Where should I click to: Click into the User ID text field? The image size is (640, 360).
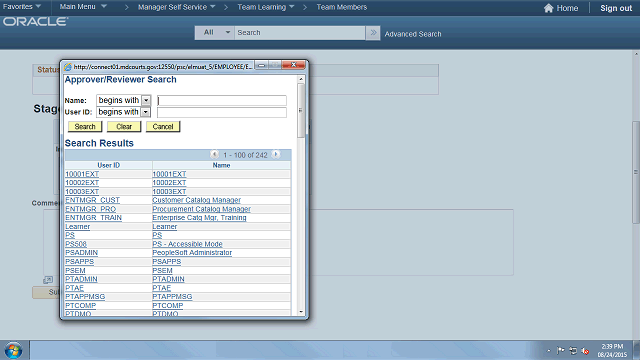click(222, 112)
